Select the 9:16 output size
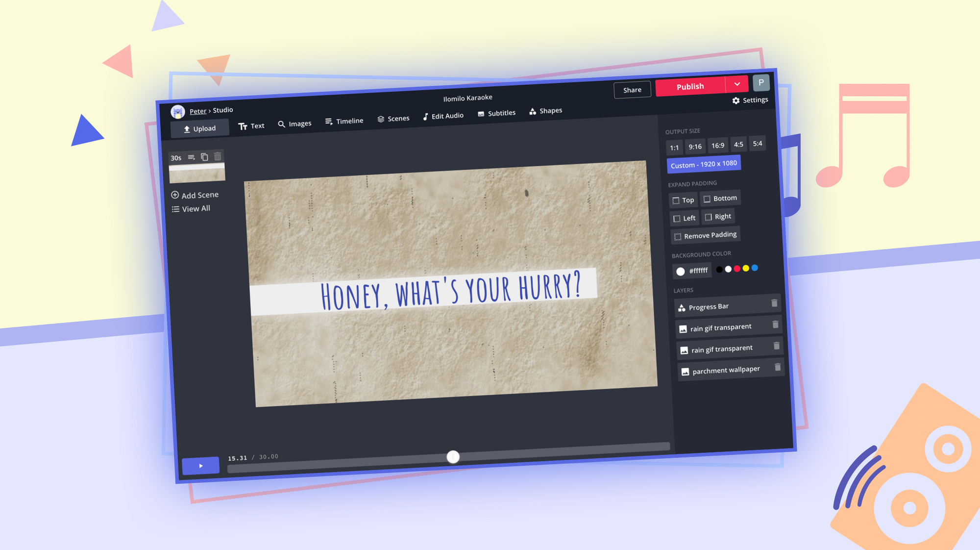Viewport: 980px width, 550px height. (695, 146)
